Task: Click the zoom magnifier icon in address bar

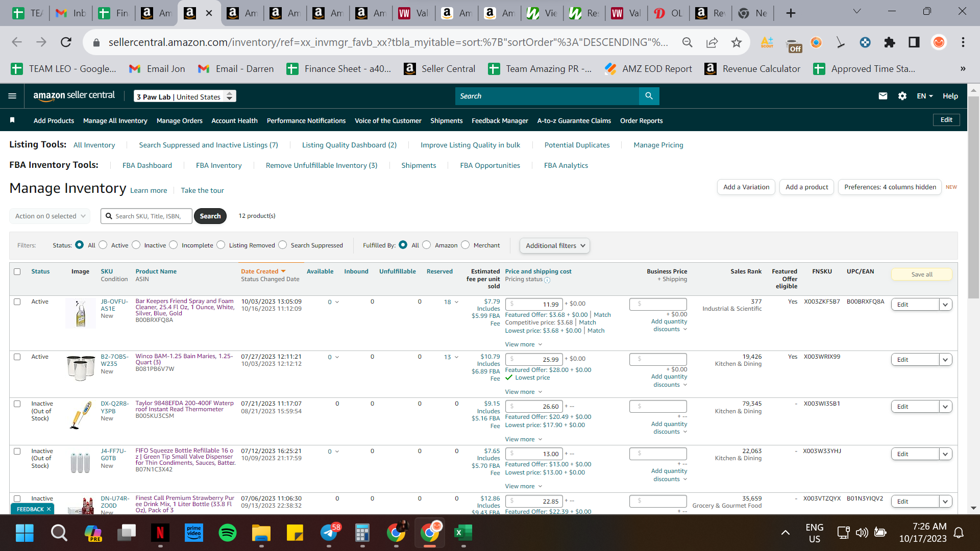Action: pyautogui.click(x=688, y=42)
